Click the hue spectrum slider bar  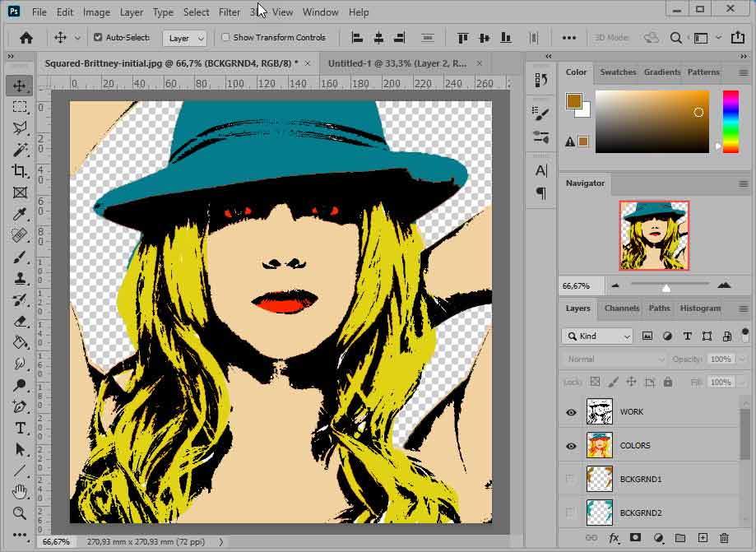point(730,122)
